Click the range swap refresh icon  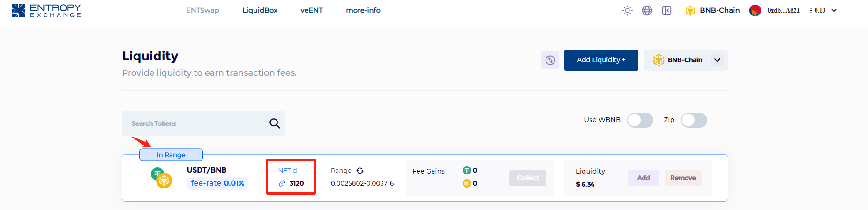[360, 171]
